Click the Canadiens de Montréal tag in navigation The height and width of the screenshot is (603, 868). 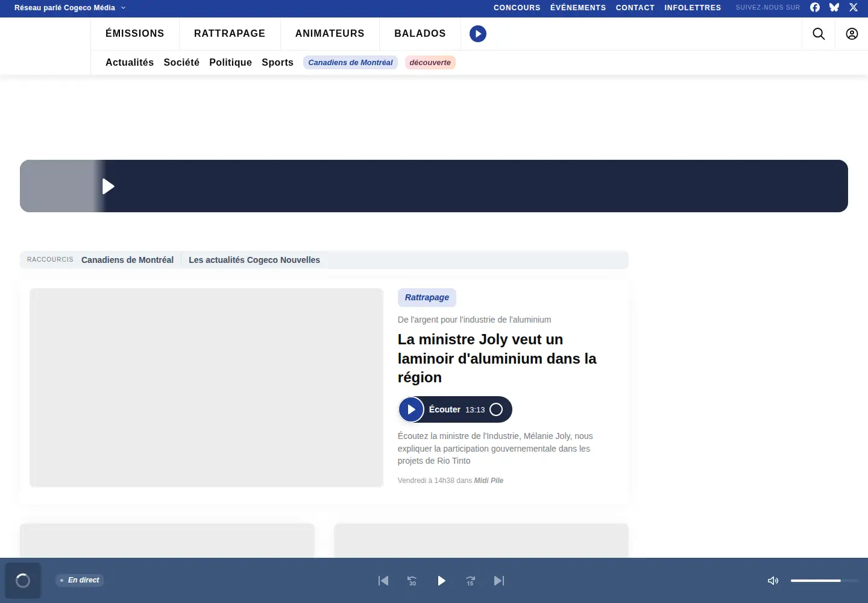click(350, 62)
